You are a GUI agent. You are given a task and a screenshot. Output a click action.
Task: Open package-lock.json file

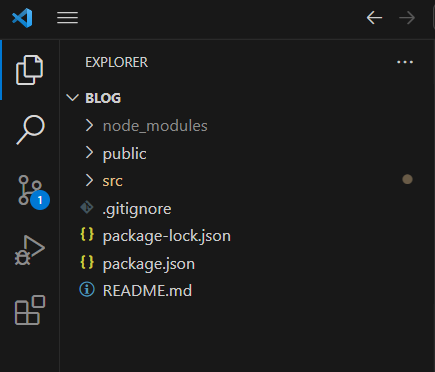(167, 236)
